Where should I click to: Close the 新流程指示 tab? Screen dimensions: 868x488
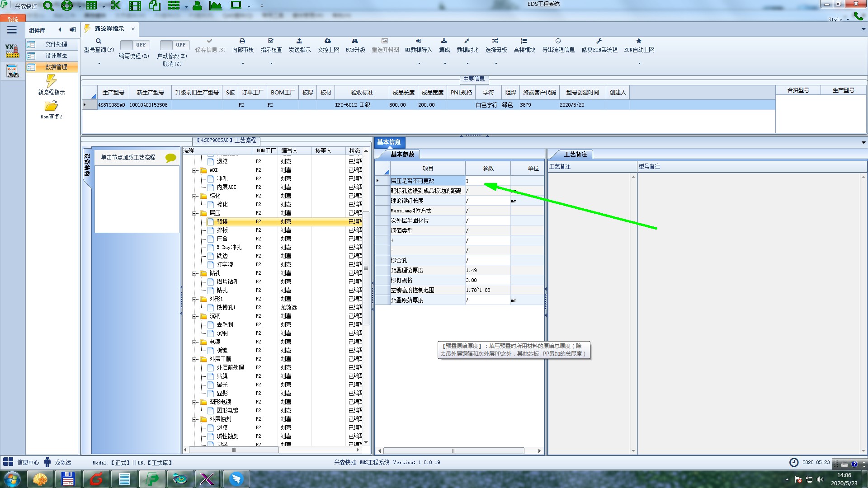[133, 29]
